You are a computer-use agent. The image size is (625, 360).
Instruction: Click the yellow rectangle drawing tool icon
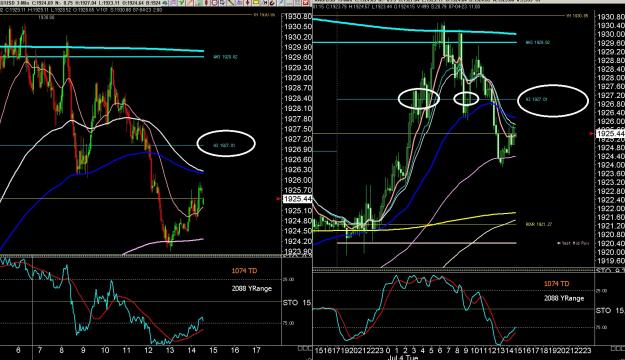point(256,2)
